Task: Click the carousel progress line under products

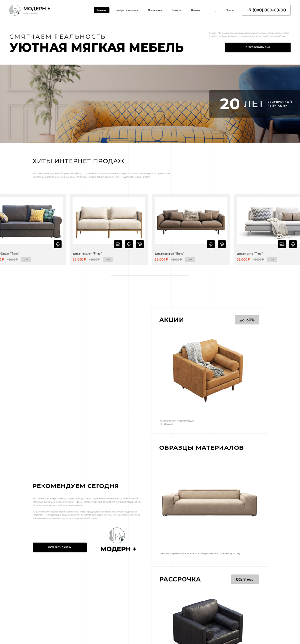Action: (x=150, y=276)
